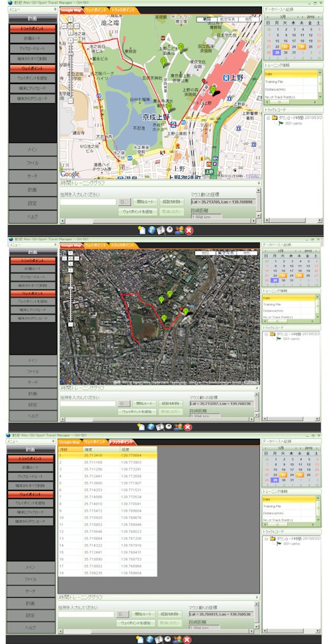
Task: Select the 地図 map type on the satellite view
Action: pyautogui.click(x=206, y=253)
